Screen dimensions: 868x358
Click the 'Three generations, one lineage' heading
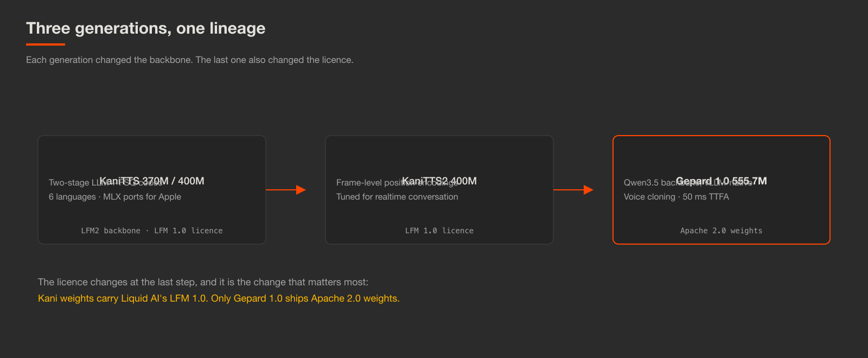[146, 28]
